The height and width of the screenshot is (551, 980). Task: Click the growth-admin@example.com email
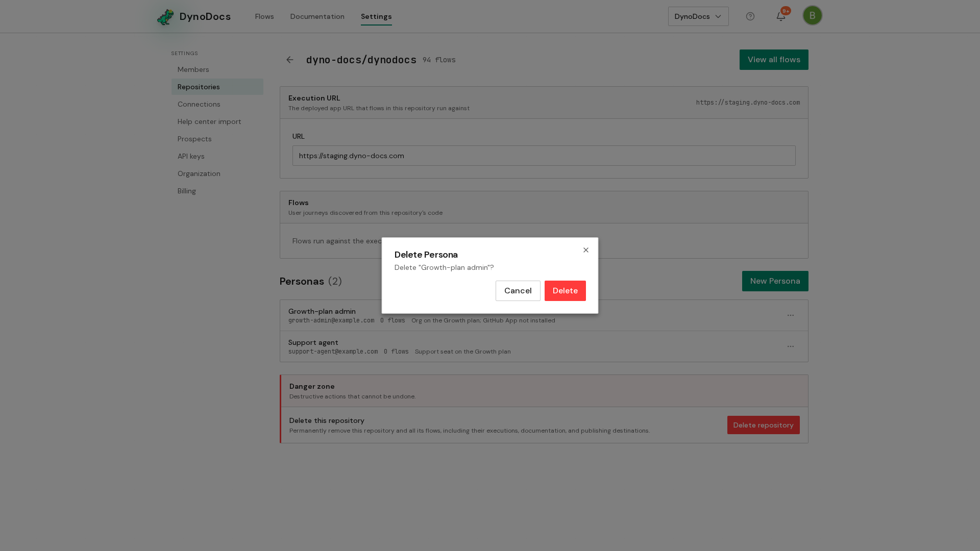pyautogui.click(x=331, y=320)
